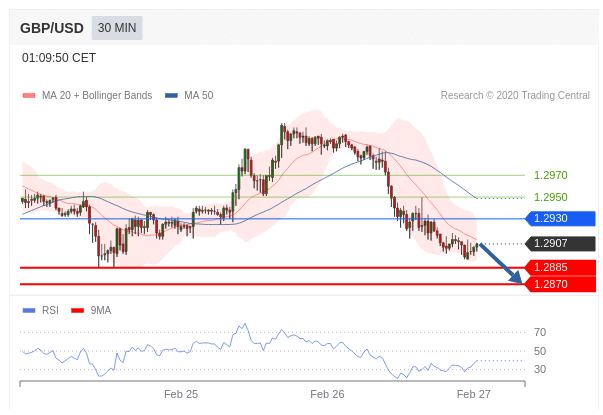Select the black 1.2907 current price tag
This screenshot has width=603, height=415.
tap(560, 243)
